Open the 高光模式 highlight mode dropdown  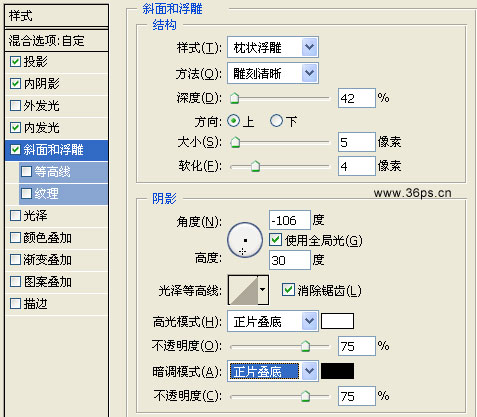[x=273, y=321]
